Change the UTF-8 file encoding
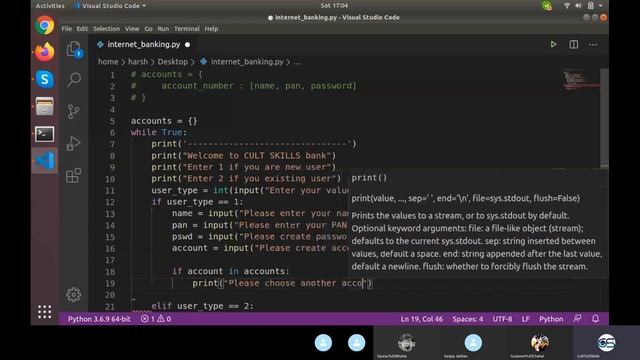The height and width of the screenshot is (360, 640). [502, 319]
